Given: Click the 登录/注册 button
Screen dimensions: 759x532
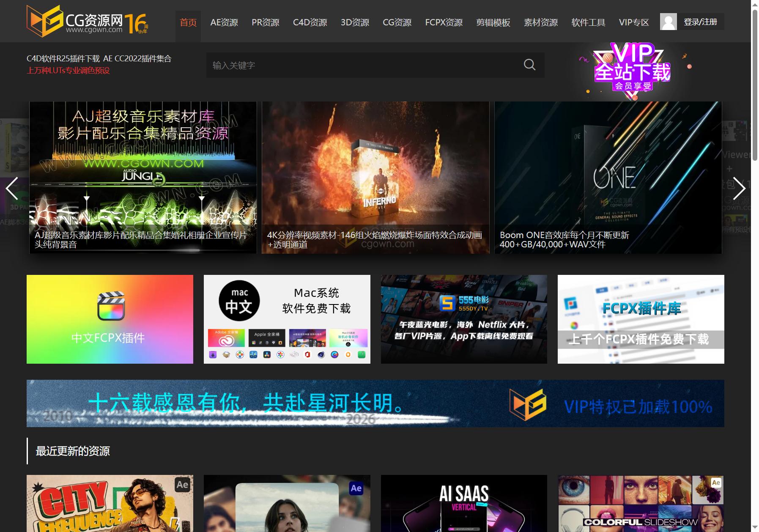Looking at the screenshot, I should pyautogui.click(x=700, y=22).
